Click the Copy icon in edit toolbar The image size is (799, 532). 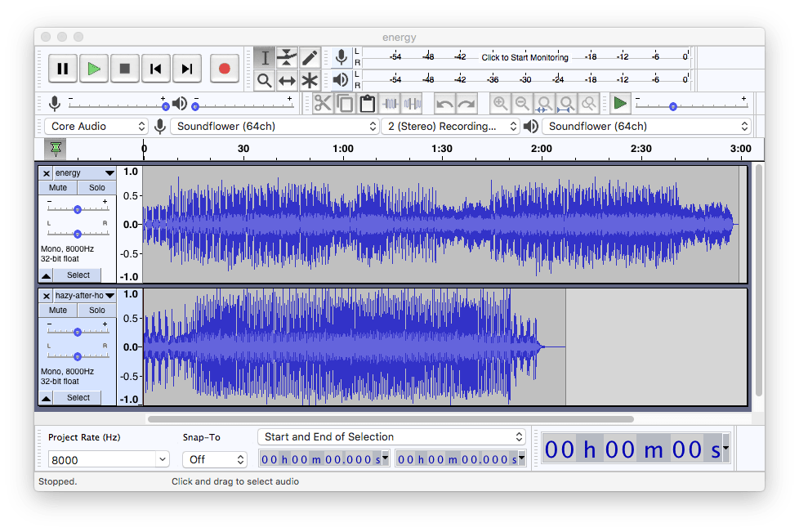[345, 104]
